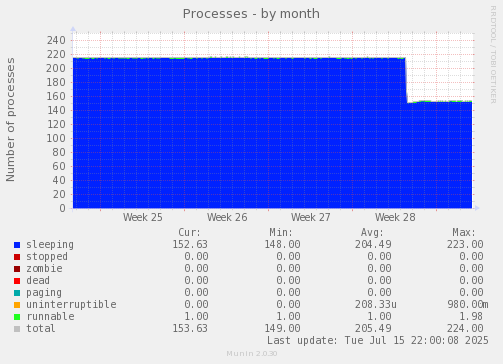Click the 'Week 27' axis label
This screenshot has width=503, height=364.
[311, 217]
